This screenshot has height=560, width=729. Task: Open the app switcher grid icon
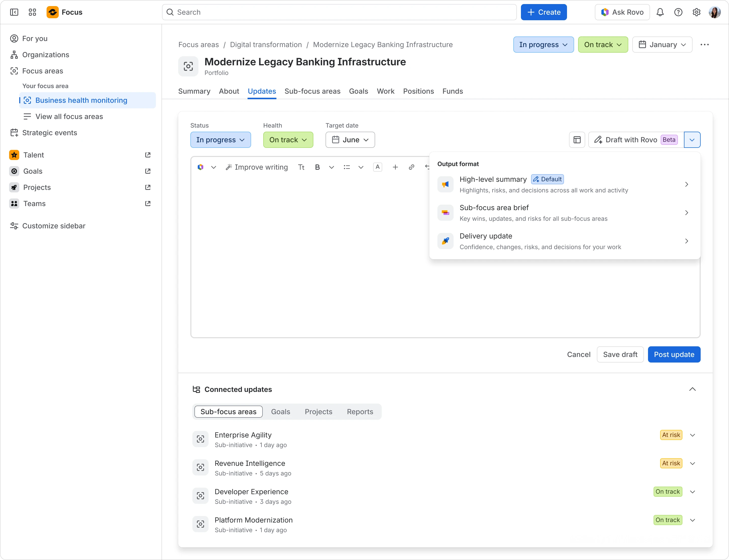click(x=32, y=12)
